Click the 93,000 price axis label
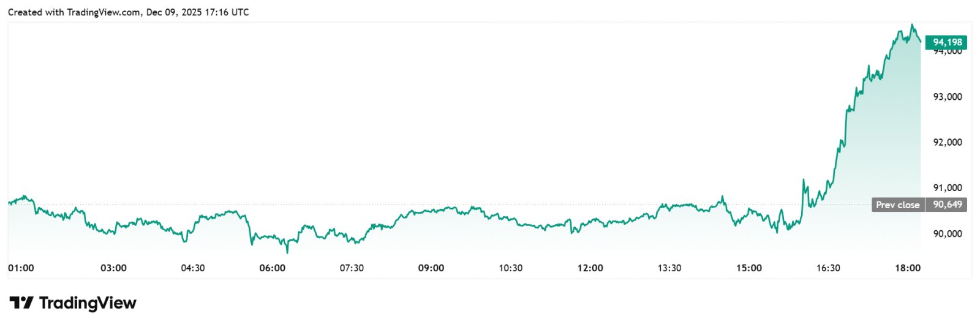The width and height of the screenshot is (980, 327). point(947,97)
